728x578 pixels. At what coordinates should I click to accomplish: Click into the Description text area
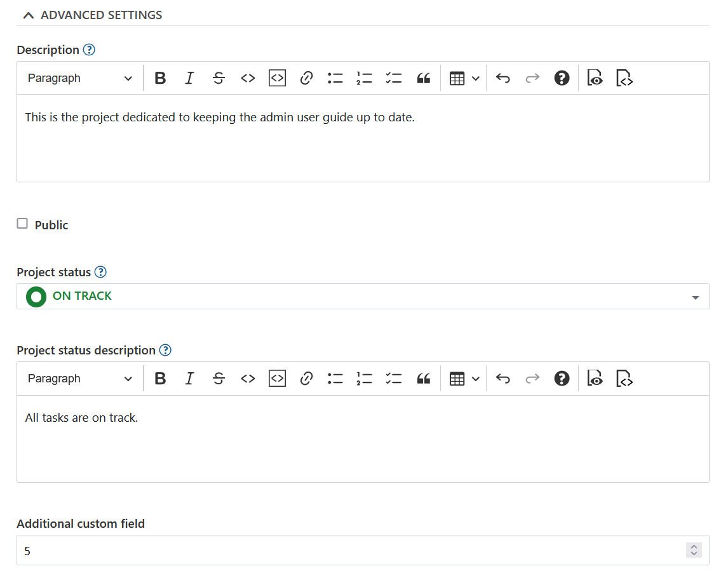pyautogui.click(x=362, y=146)
